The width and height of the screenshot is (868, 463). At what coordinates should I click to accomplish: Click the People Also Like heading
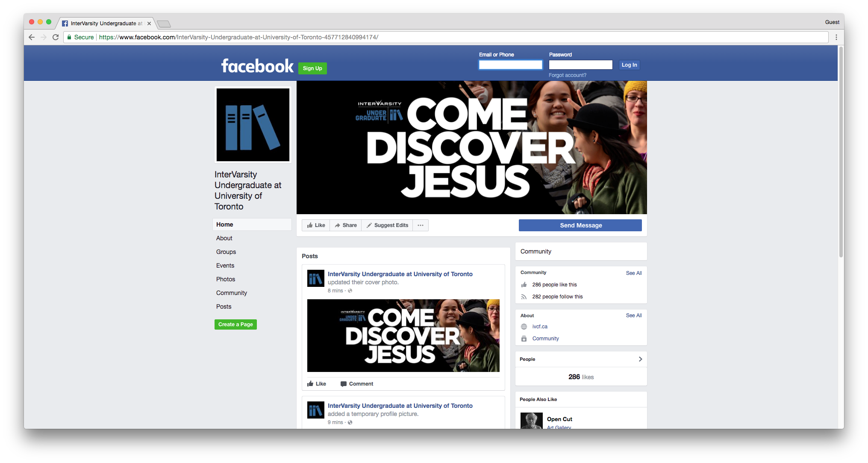click(x=538, y=399)
